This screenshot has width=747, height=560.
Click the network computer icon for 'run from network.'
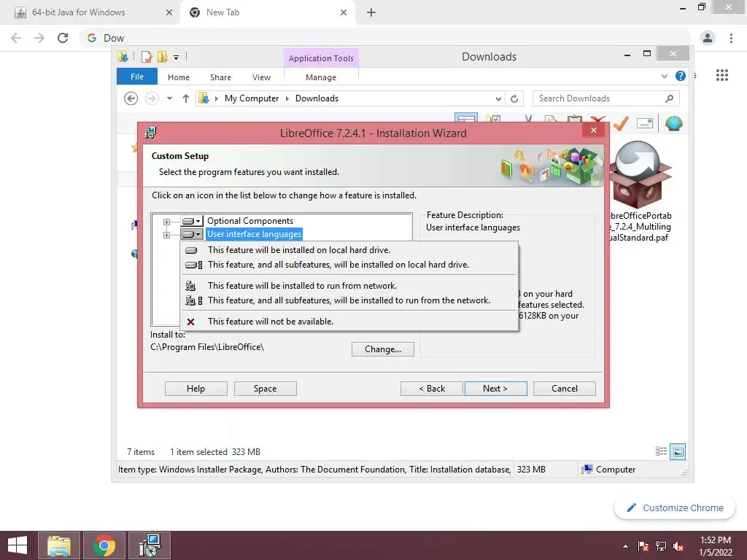click(190, 286)
